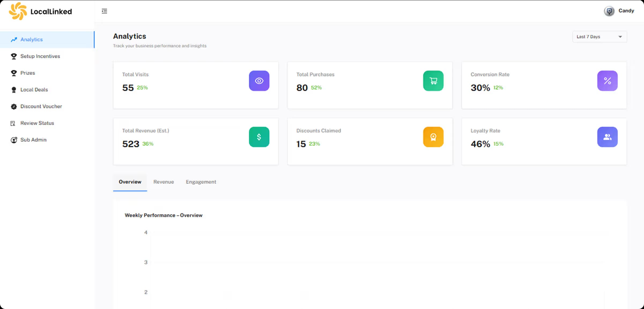Switch to the Overview tab

pos(130,182)
